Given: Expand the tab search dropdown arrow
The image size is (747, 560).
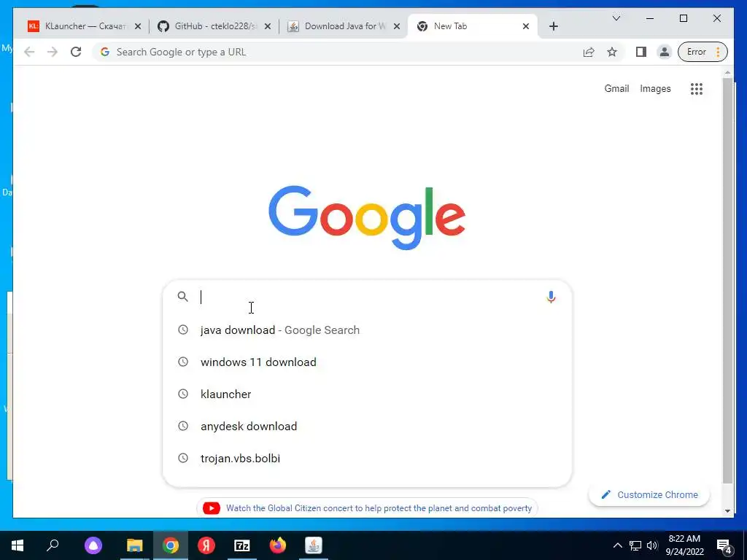Looking at the screenshot, I should pyautogui.click(x=616, y=18).
